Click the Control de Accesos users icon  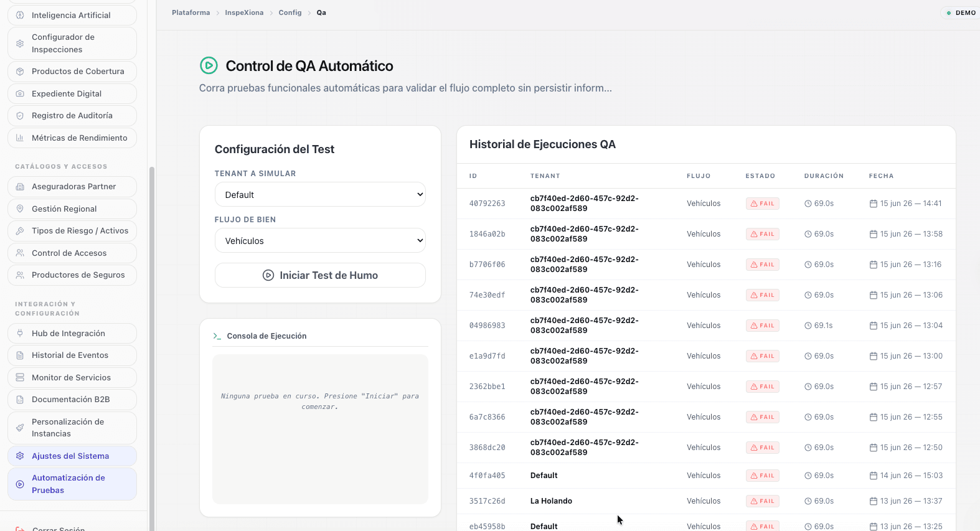point(20,253)
